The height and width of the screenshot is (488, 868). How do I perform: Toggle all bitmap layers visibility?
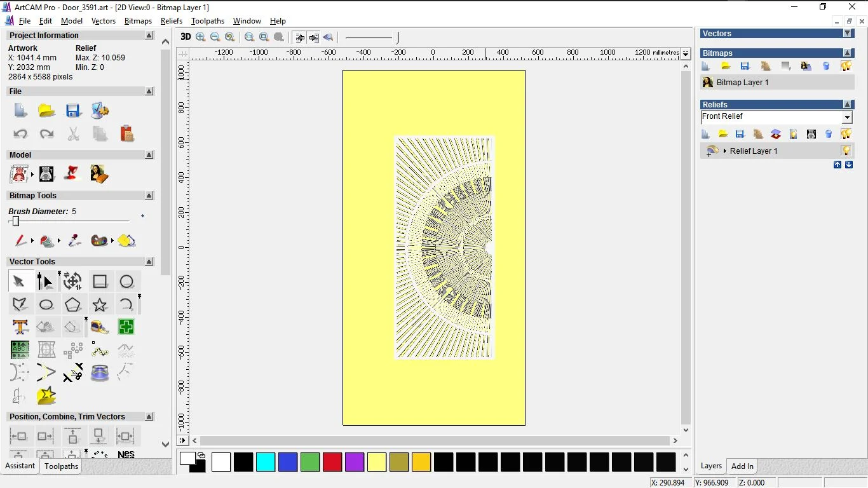pyautogui.click(x=846, y=66)
